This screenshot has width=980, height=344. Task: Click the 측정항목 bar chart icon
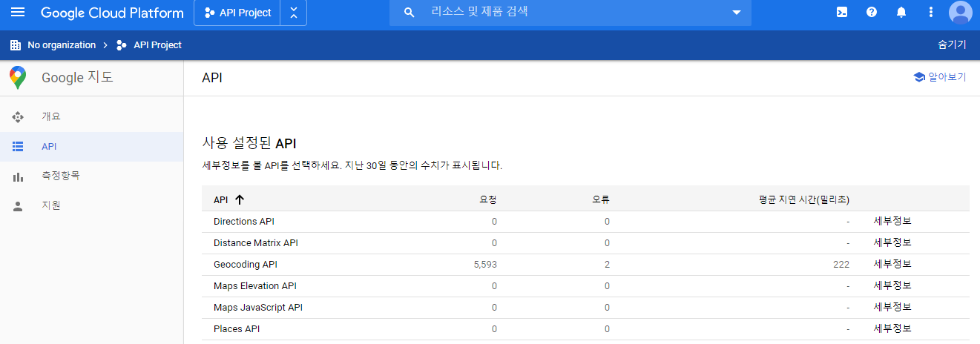(19, 176)
